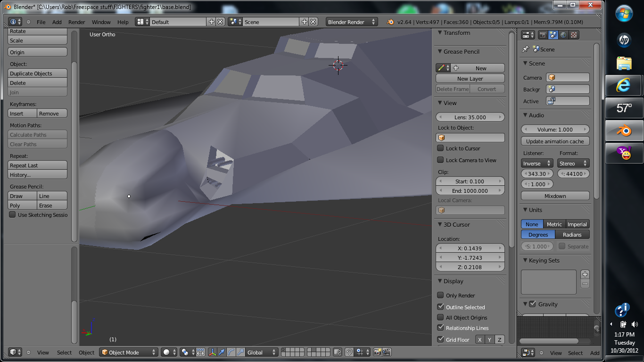Open the World properties tab
The image size is (644, 362).
click(563, 35)
